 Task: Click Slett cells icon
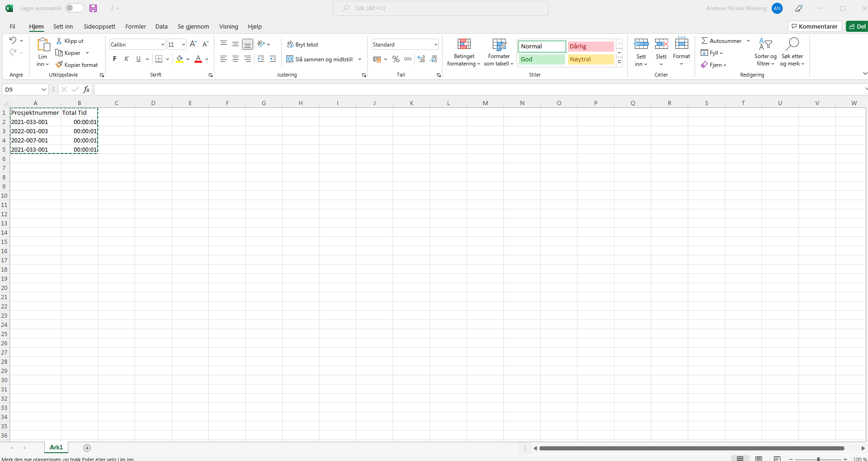pos(661,44)
